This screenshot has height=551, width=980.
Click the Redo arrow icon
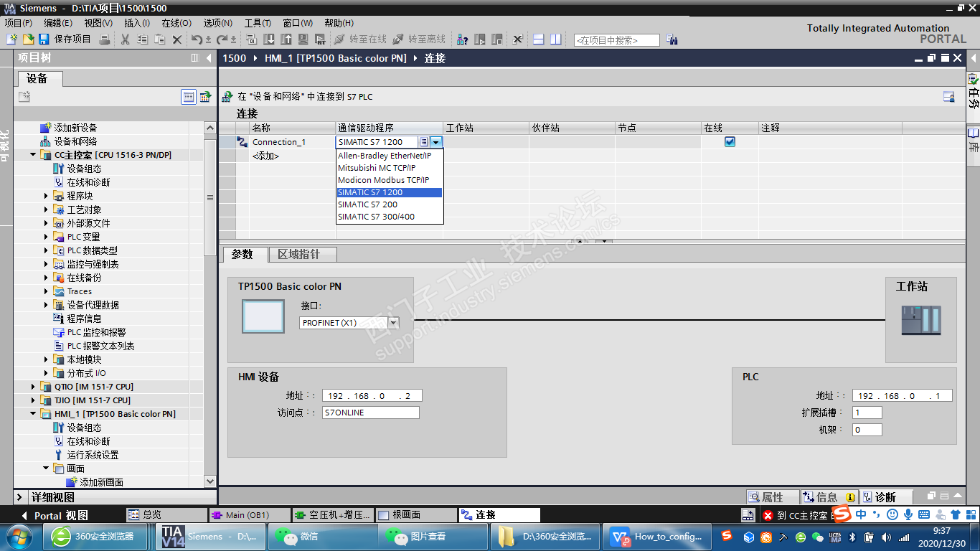[223, 39]
